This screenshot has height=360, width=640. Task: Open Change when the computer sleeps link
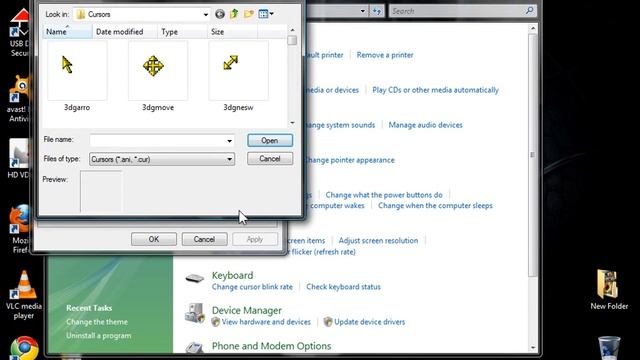point(435,206)
